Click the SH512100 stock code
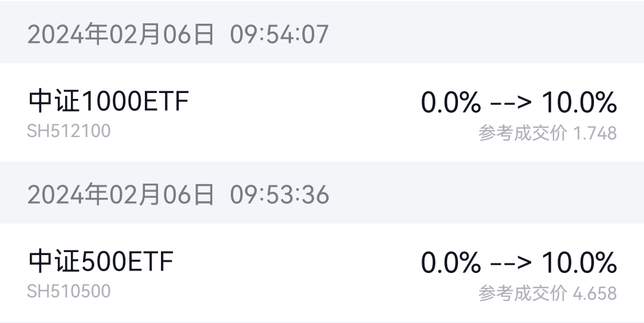Screen dimensions: 644x323 pyautogui.click(x=69, y=131)
